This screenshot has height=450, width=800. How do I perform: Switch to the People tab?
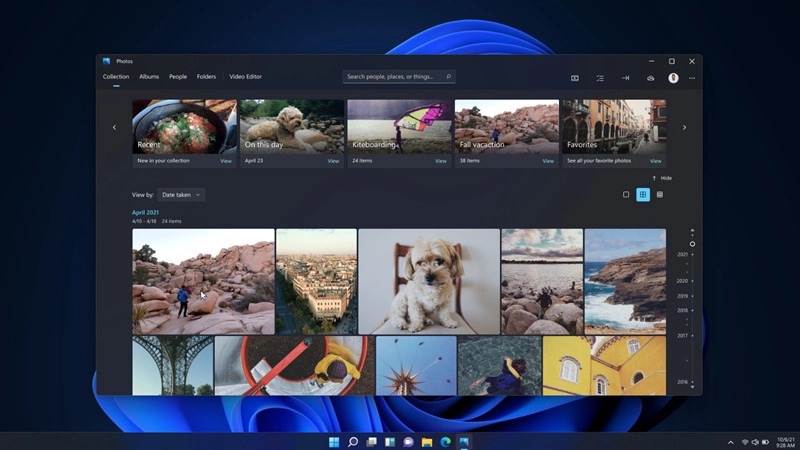(x=178, y=77)
